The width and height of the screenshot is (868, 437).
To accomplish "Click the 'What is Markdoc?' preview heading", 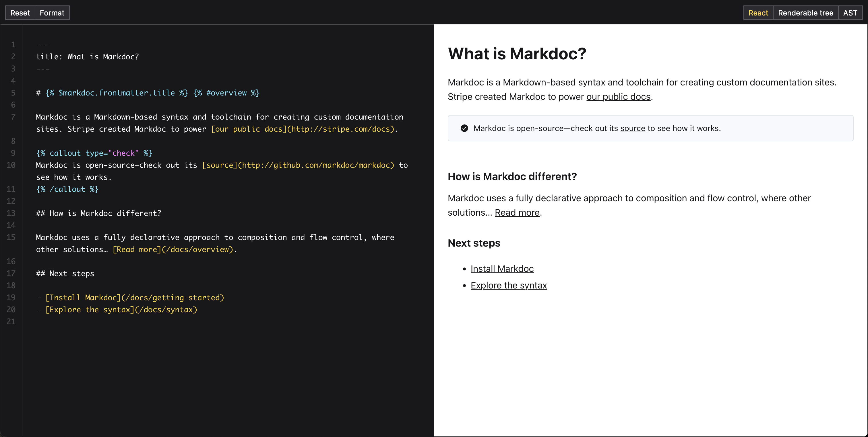I will coord(517,54).
